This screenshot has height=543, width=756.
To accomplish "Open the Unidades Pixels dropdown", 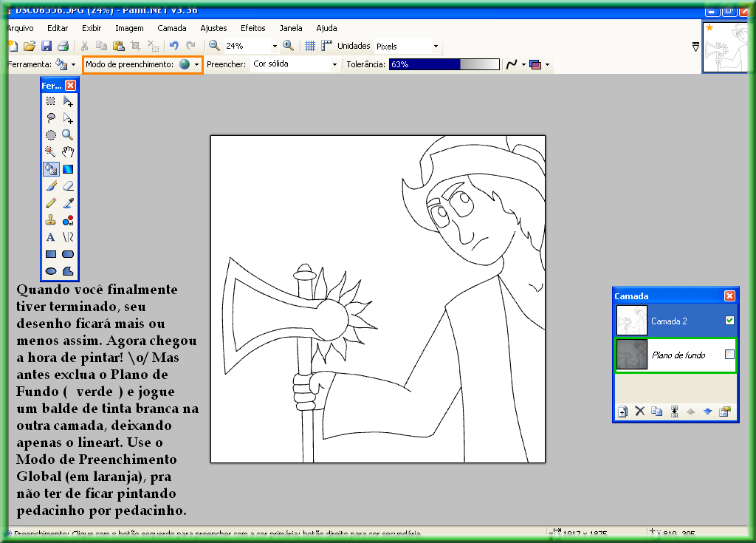I will pos(436,47).
